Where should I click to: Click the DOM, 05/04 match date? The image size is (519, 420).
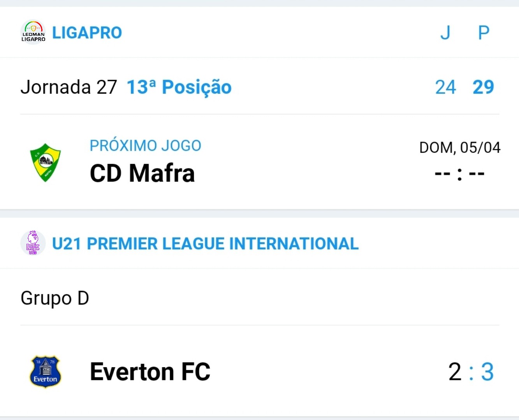(460, 148)
